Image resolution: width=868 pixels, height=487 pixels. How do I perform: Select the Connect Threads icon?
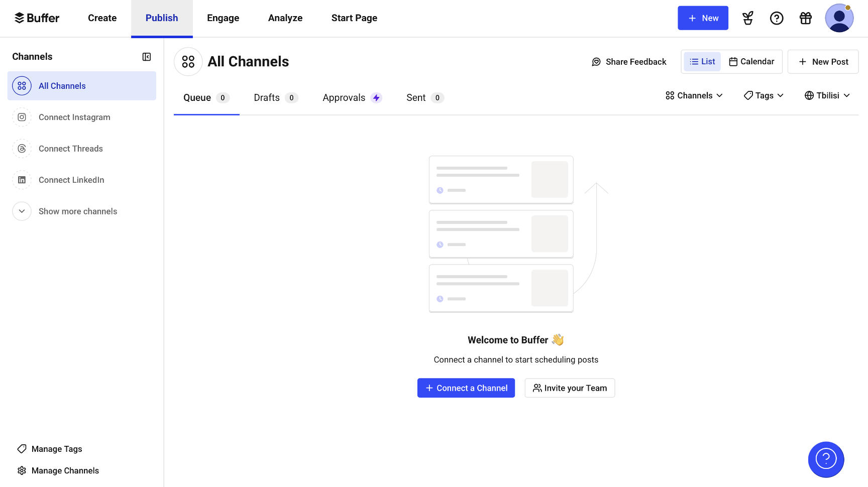point(22,148)
